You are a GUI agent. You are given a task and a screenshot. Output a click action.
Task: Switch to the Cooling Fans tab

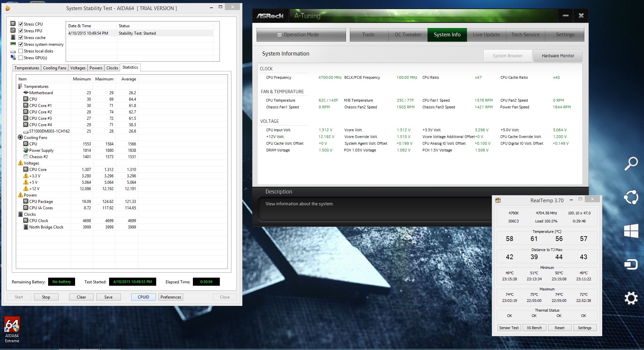(55, 68)
